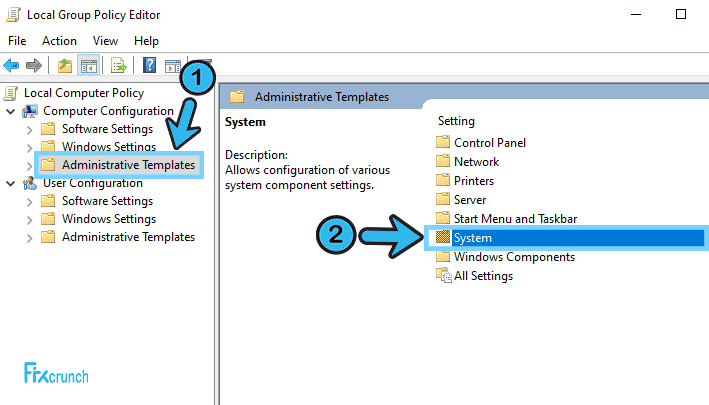Click the User Configuration person icon
Screen dimensions: 709x405
pos(30,183)
